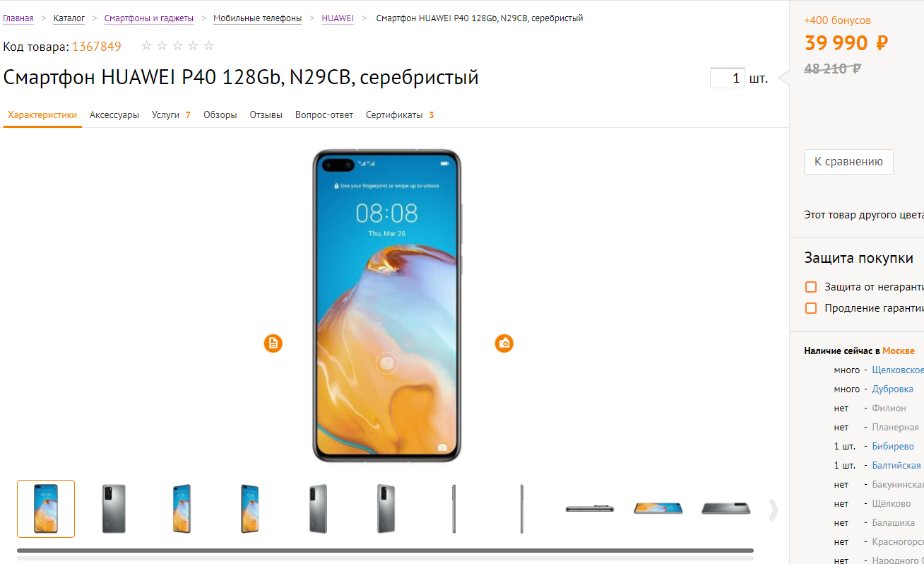Click the orange camera icon beside phone image
The image size is (924, 564).
[x=504, y=343]
